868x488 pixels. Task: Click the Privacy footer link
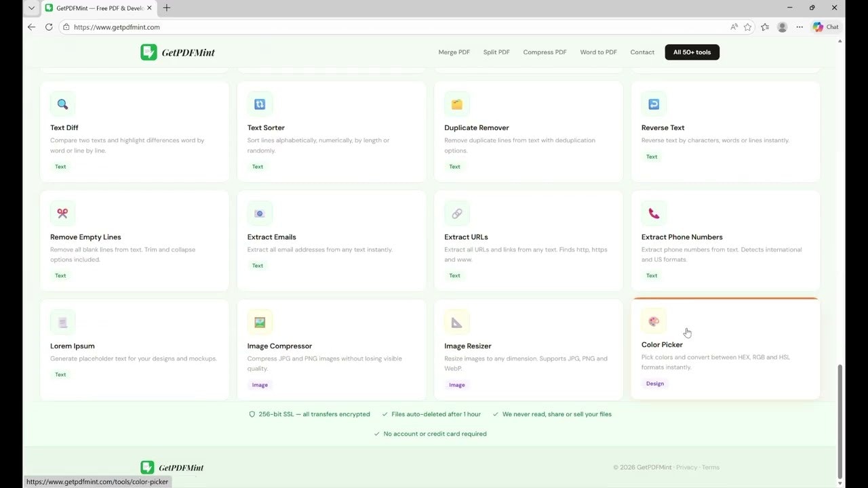coord(686,467)
